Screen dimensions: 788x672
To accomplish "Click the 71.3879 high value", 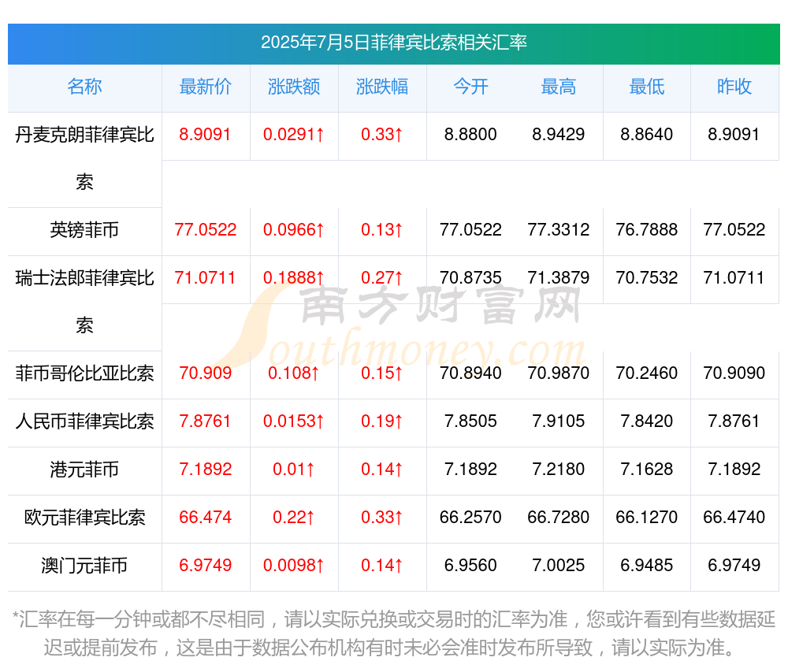I will 559,278.
